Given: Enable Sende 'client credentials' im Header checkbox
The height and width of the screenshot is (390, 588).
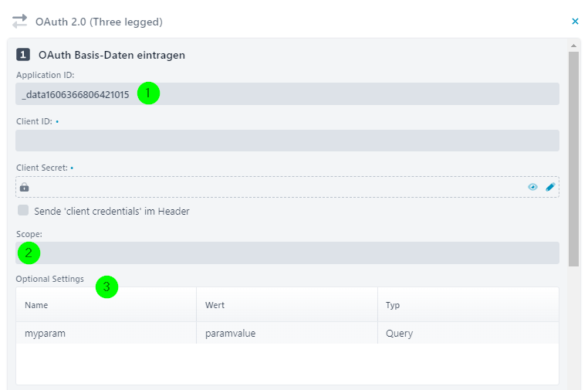Looking at the screenshot, I should [x=23, y=210].
